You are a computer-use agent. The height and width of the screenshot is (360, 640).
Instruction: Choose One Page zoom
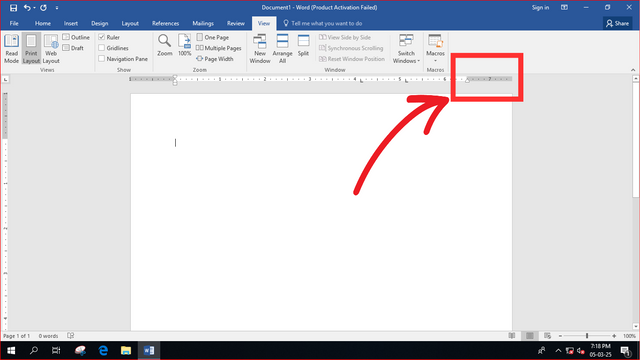213,37
